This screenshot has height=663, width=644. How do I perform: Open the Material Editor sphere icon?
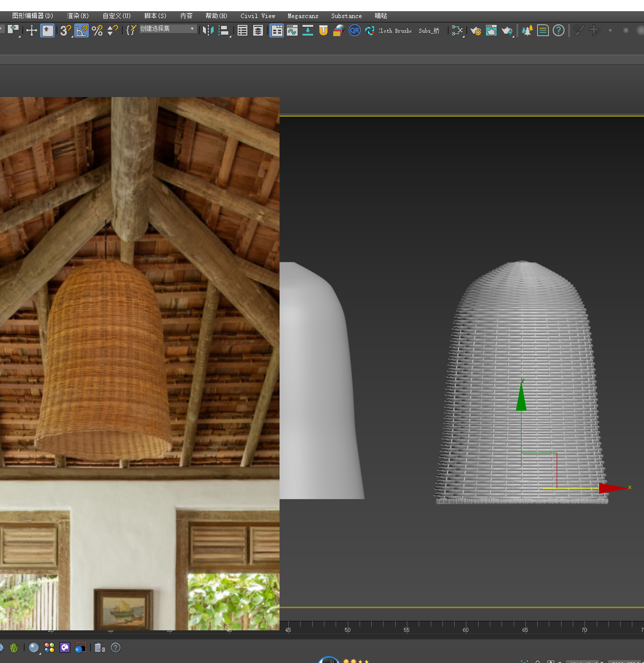click(x=338, y=31)
